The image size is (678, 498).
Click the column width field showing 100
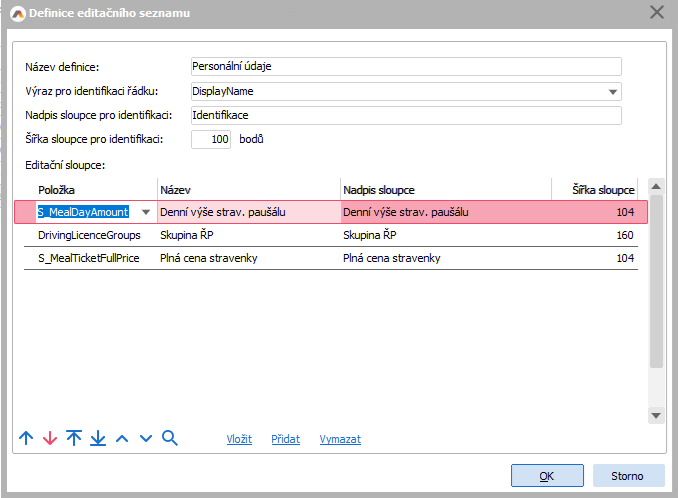[x=210, y=139]
